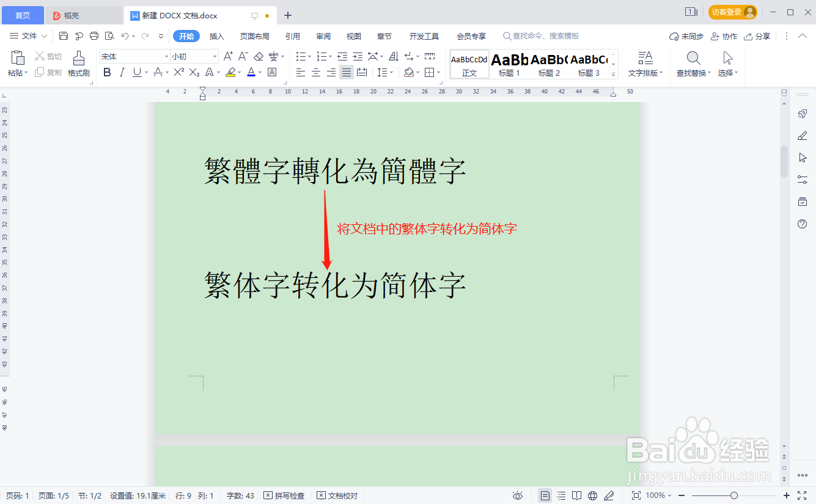This screenshot has width=816, height=504.
Task: Open Print Preview from quick access toolbar
Action: [x=109, y=36]
